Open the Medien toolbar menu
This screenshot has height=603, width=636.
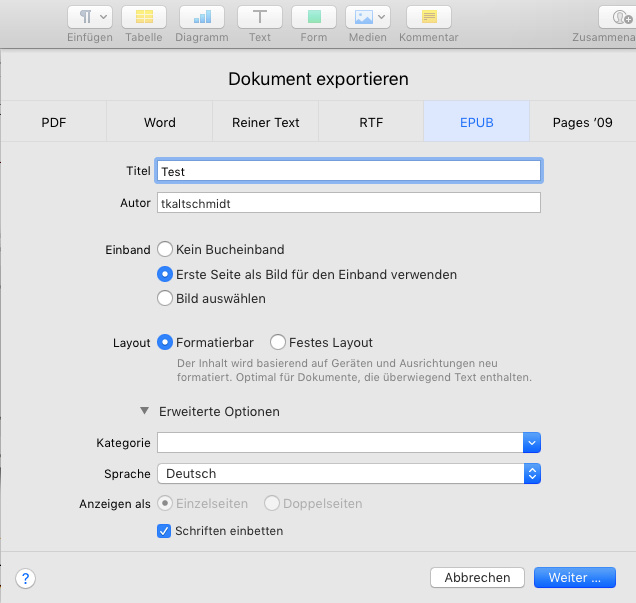point(367,17)
